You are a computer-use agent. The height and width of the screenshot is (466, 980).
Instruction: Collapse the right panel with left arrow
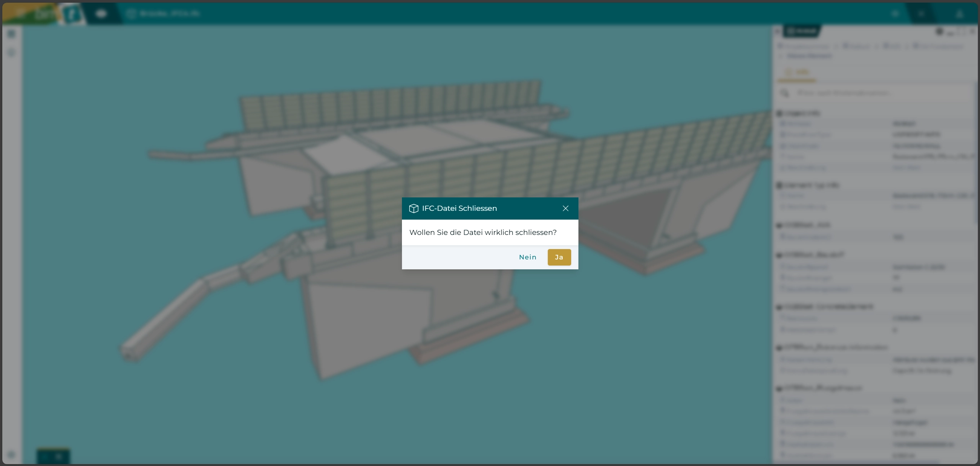coord(777,31)
